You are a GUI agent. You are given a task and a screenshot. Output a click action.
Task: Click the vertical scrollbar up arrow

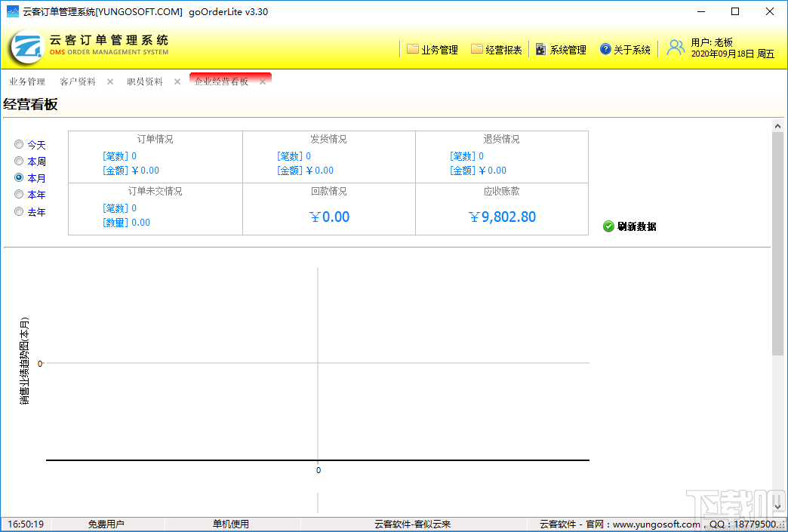coord(779,125)
